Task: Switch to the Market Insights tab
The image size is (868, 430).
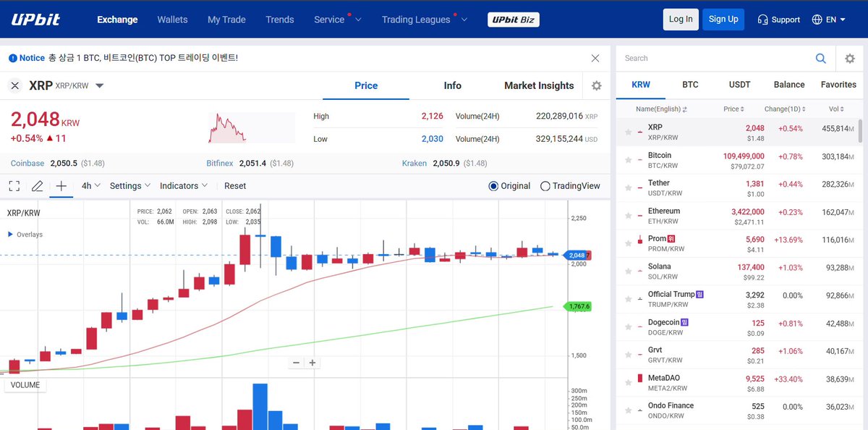Action: tap(539, 85)
